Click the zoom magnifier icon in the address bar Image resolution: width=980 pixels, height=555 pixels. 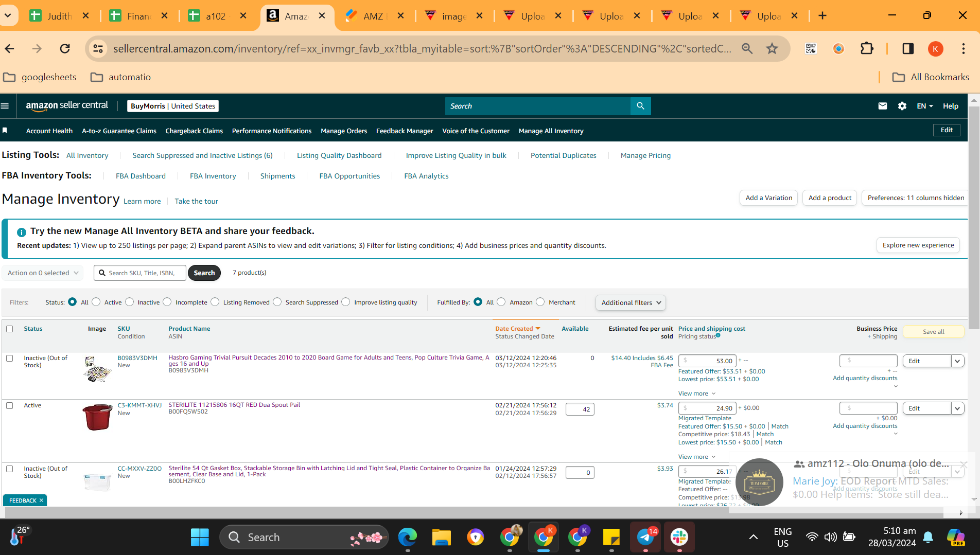pyautogui.click(x=747, y=48)
